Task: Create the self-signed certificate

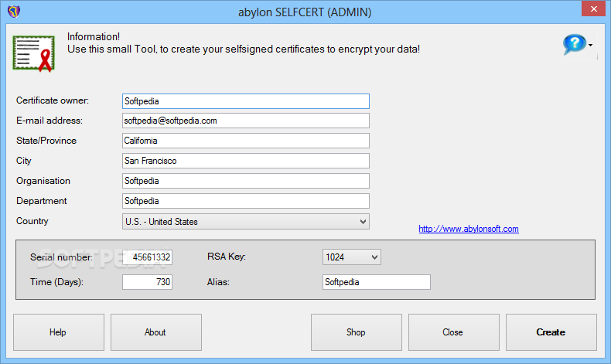Action: pos(551,332)
